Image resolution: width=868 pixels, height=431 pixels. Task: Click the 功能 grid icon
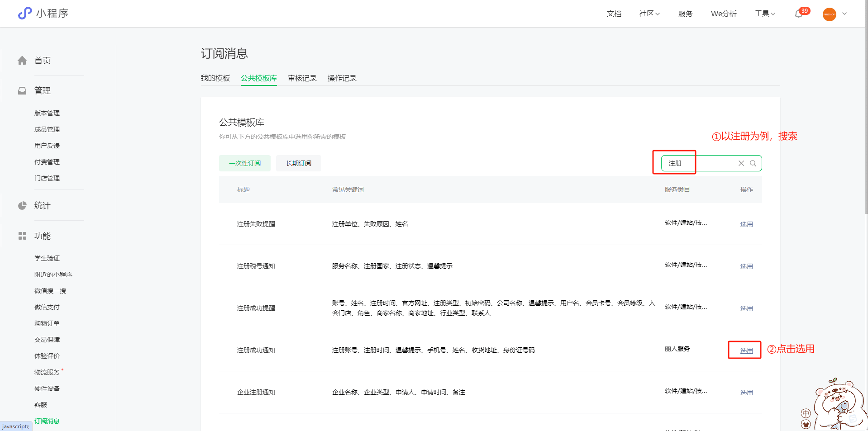click(x=22, y=236)
